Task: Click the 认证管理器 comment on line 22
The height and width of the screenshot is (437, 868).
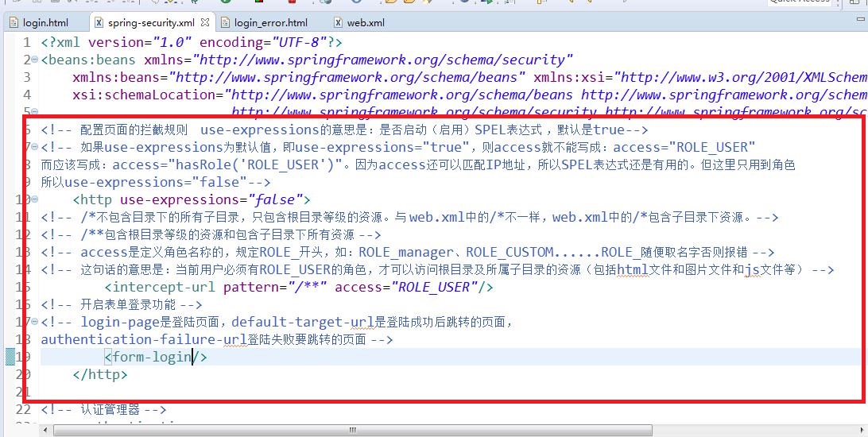Action: click(103, 410)
